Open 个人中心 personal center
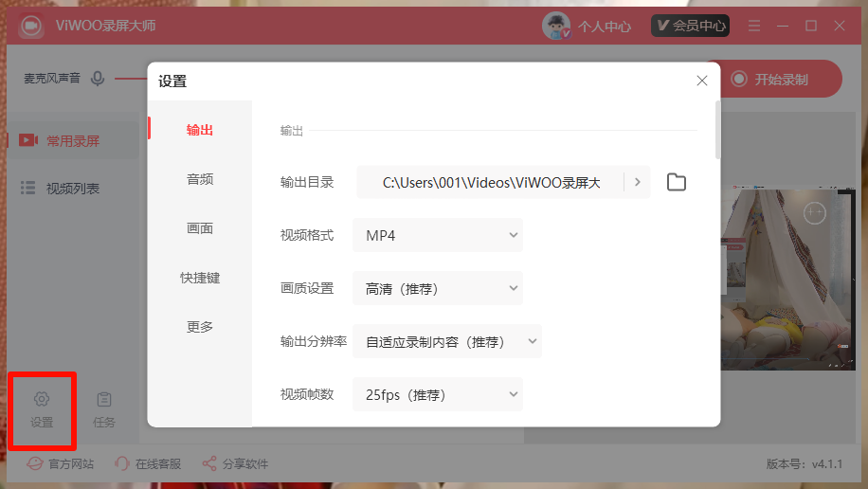The width and height of the screenshot is (868, 489). [604, 26]
